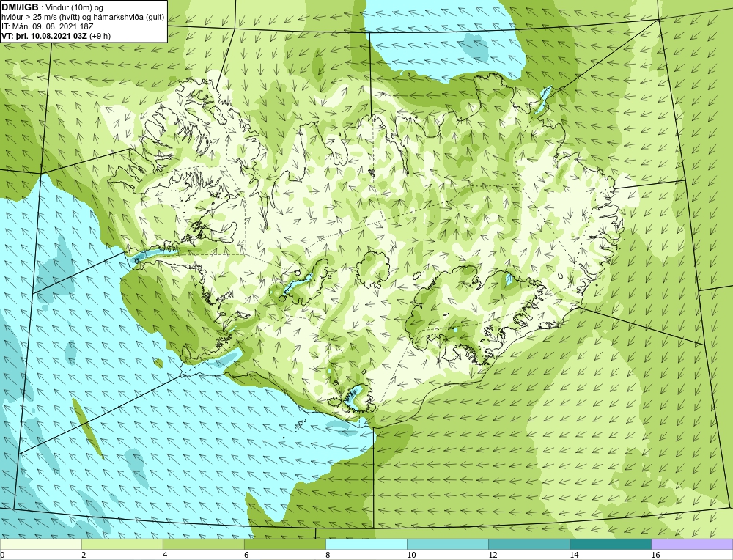Click the 'hviður > 25 m/s (hvítt)' description line
Viewport: 733px width, 560px height.
tap(83, 18)
